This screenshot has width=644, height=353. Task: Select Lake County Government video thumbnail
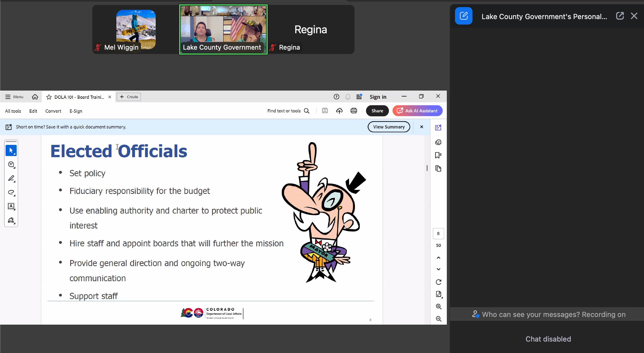pos(223,29)
